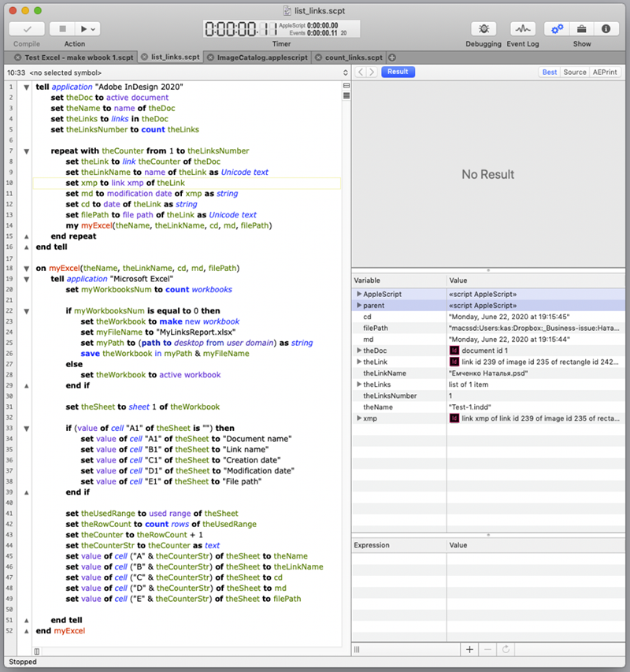Collapse repeat block at line 7
Viewport: 630px width, 672px height.
click(26, 151)
